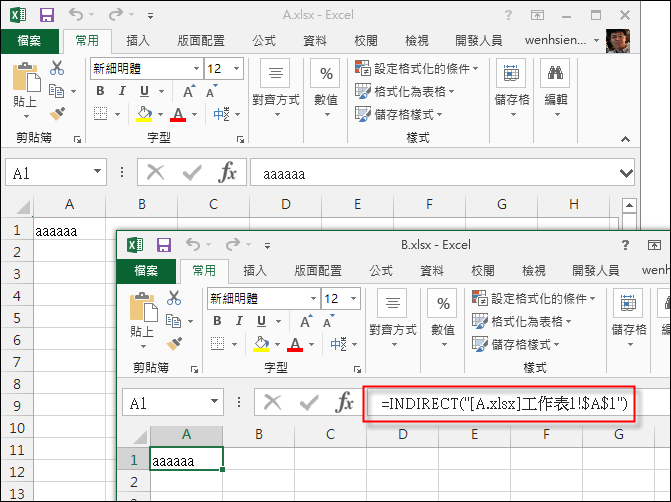
Task: Click Format Painter brush in B.xlsx ribbon
Action: tap(174, 344)
